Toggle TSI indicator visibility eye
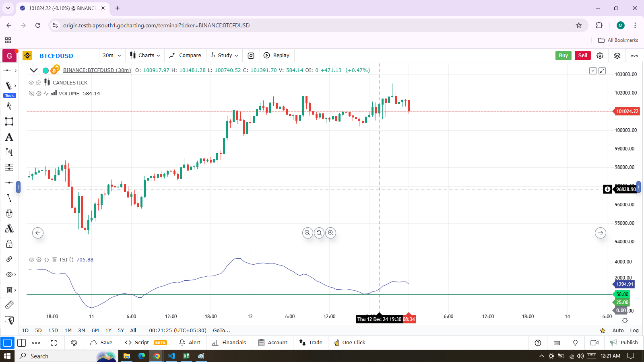Image resolution: width=644 pixels, height=362 pixels. tap(31, 260)
